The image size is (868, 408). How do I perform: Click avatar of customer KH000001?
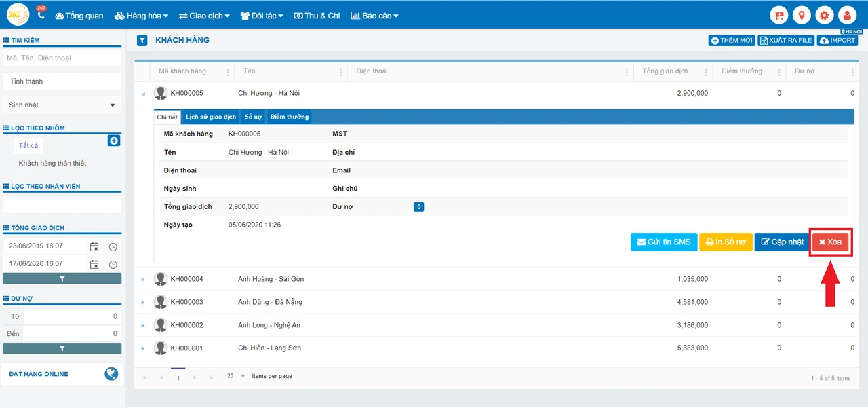[160, 348]
